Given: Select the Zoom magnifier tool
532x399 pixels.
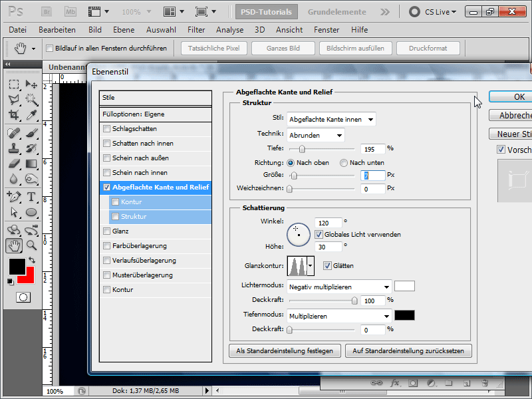Looking at the screenshot, I should [31, 245].
